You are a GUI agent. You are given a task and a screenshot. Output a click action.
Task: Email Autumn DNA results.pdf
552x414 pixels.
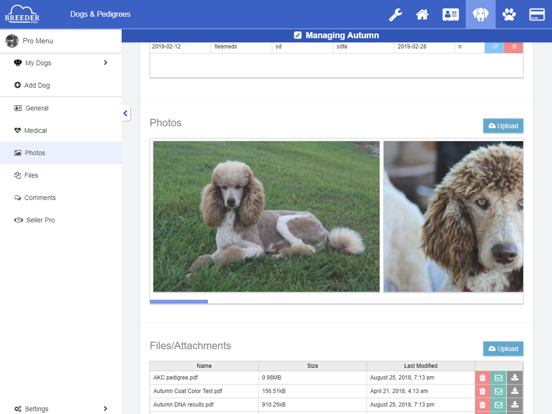(x=498, y=405)
